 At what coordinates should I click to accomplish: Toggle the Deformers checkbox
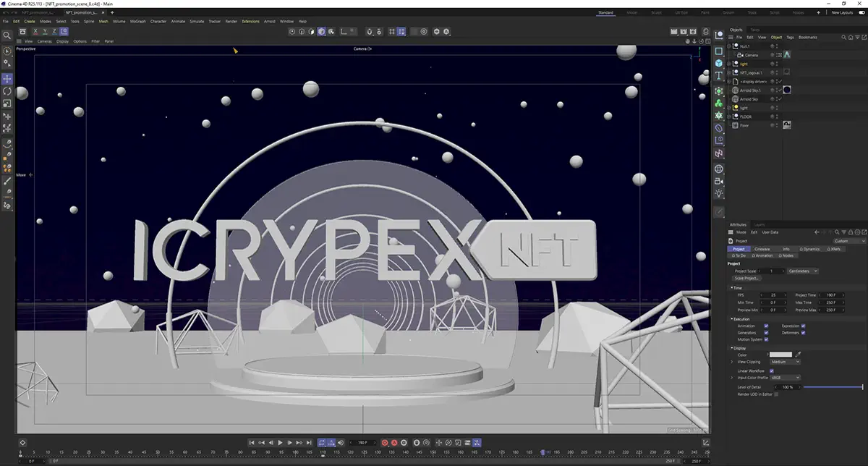point(803,332)
